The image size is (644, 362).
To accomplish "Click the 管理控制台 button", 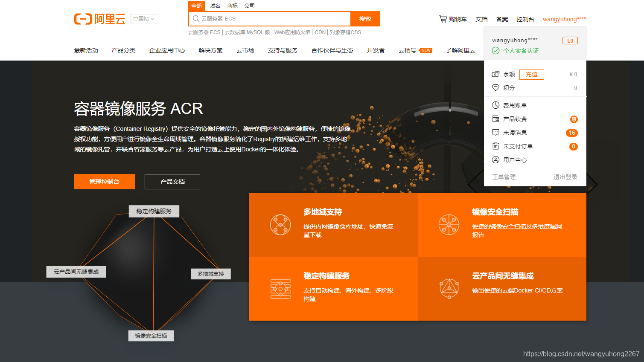I will pos(105,182).
